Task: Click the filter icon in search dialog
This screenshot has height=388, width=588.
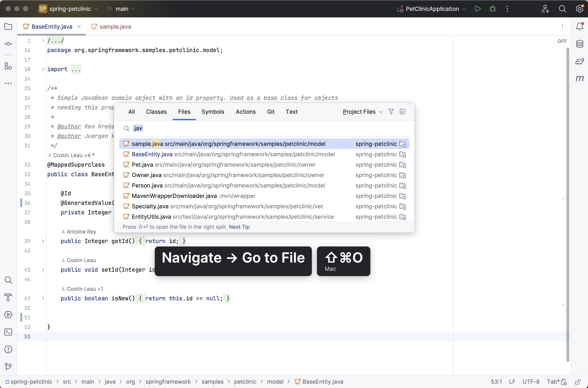Action: (391, 112)
